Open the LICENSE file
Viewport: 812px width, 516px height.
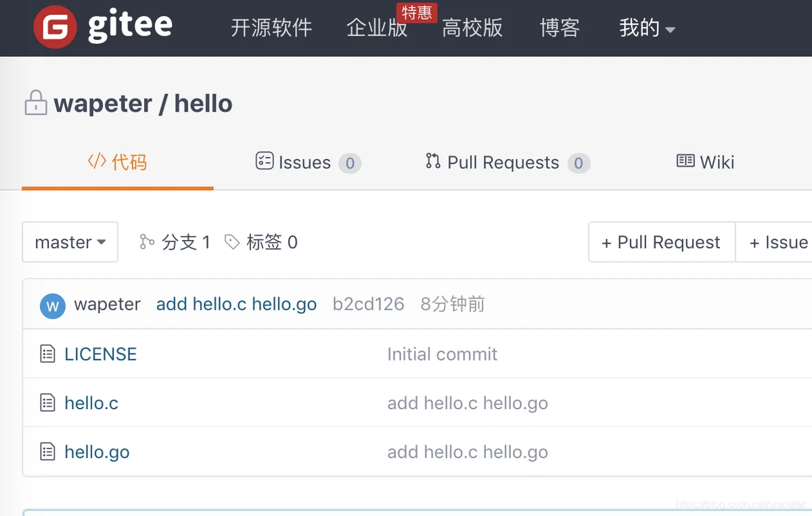point(101,354)
